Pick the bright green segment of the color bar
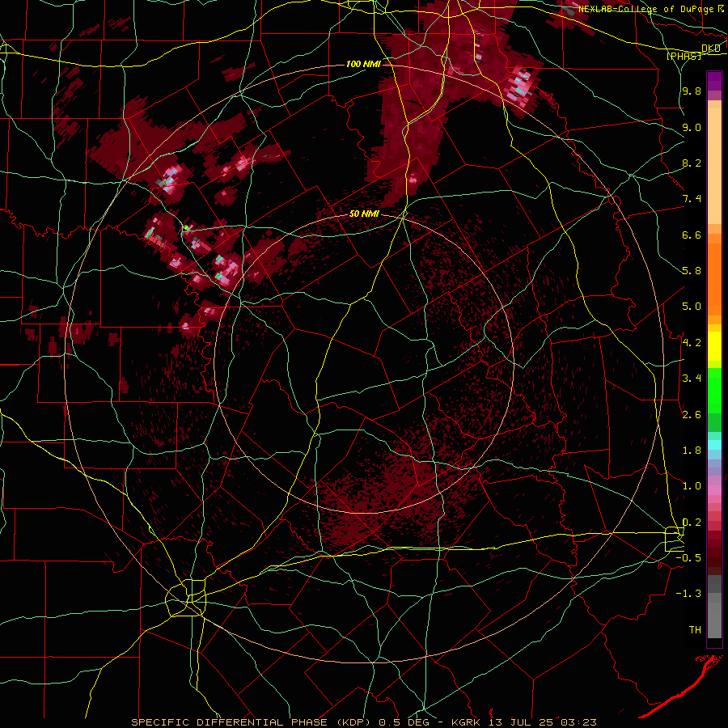Image resolution: width=728 pixels, height=728 pixels. [x=714, y=390]
